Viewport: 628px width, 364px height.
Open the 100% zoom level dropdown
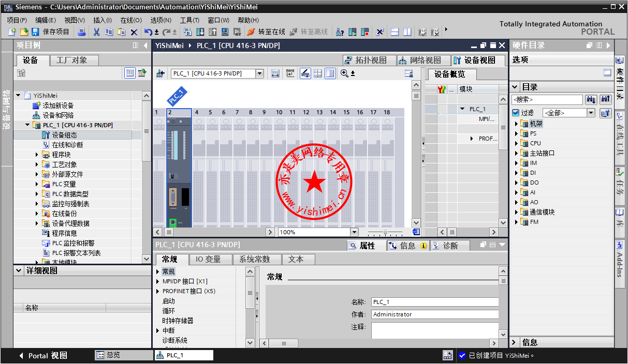354,232
